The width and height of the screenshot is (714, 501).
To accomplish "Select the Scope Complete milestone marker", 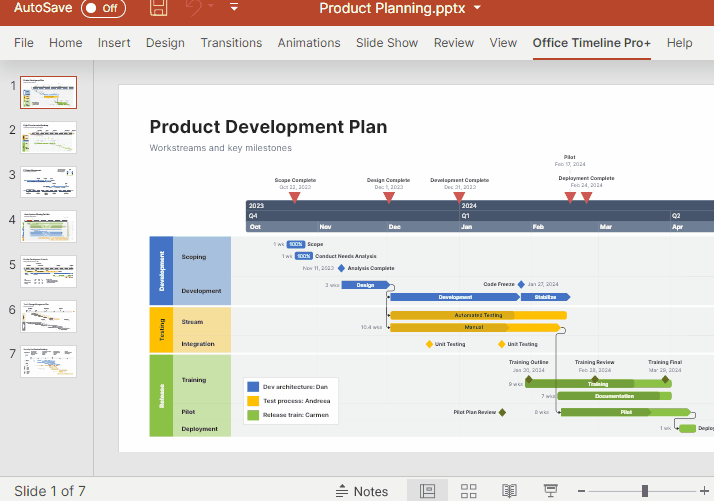I will [295, 197].
